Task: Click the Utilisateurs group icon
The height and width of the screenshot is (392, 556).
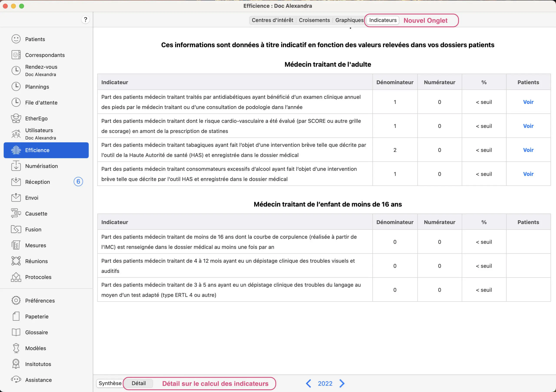Action: pyautogui.click(x=16, y=134)
